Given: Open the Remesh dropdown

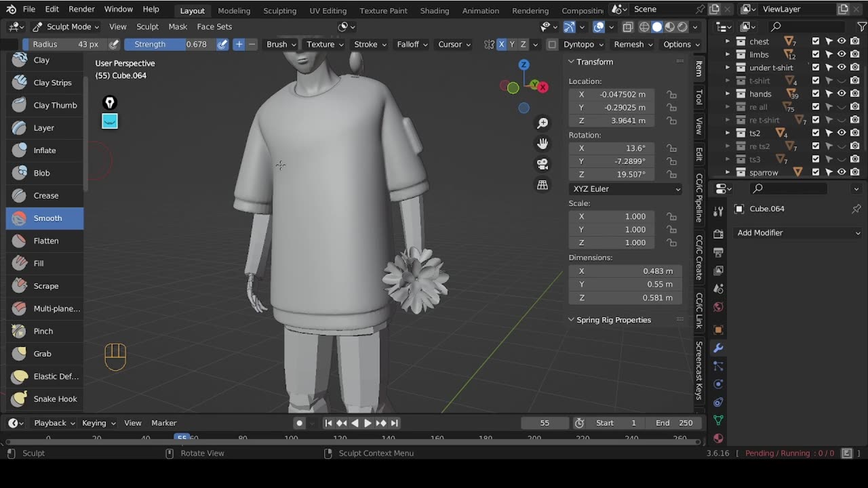Looking at the screenshot, I should click(633, 44).
